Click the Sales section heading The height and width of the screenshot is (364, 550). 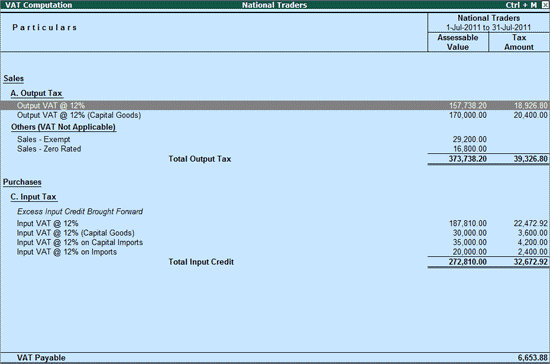[x=13, y=79]
